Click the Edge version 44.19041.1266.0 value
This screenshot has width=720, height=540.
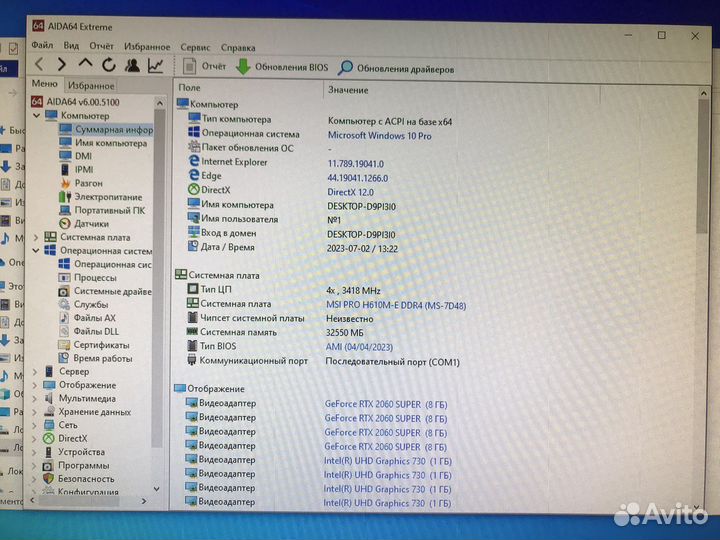click(x=357, y=178)
